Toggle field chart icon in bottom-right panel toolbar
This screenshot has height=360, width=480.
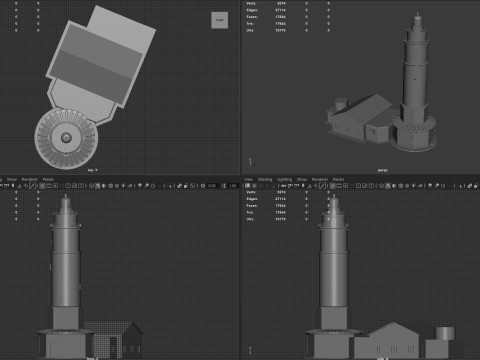pos(359,186)
